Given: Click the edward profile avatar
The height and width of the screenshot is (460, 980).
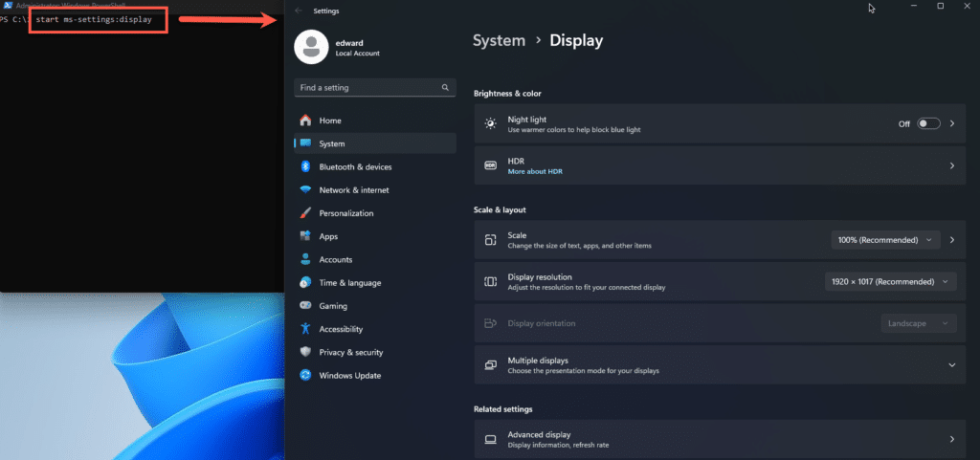Looking at the screenshot, I should click(x=311, y=47).
